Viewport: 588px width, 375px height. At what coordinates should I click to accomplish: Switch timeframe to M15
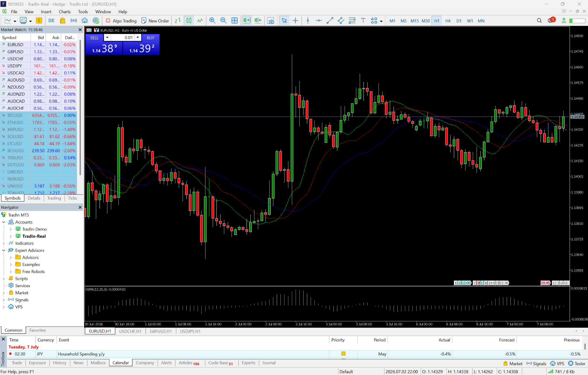point(415,21)
